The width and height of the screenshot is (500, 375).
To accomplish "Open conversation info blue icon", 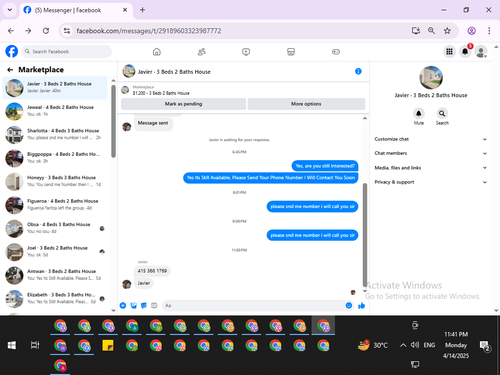I will [358, 71].
